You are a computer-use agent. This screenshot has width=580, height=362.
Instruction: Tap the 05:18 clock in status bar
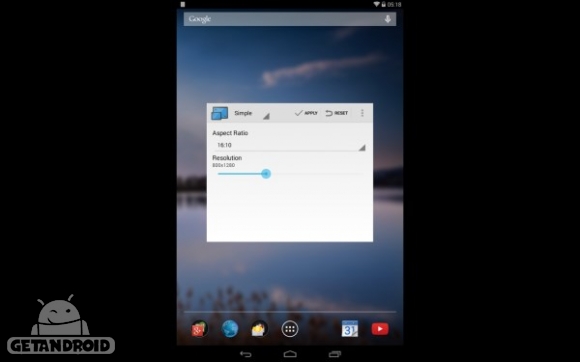[x=394, y=4]
